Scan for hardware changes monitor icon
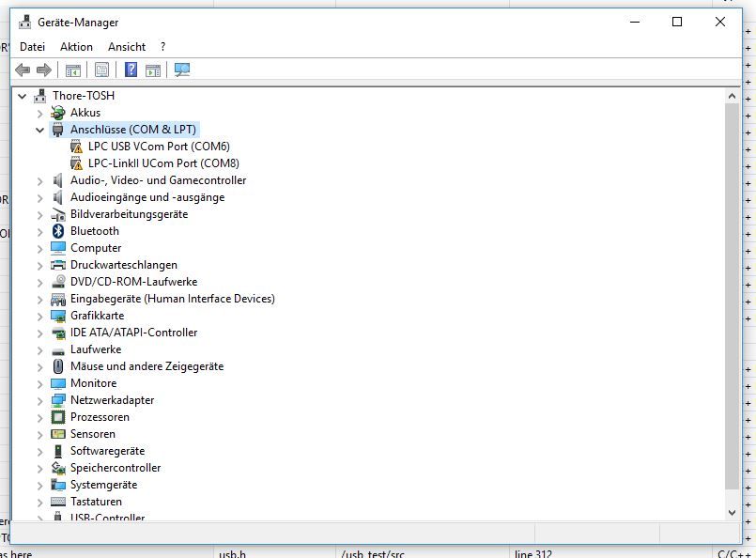This screenshot has width=756, height=558. [182, 70]
